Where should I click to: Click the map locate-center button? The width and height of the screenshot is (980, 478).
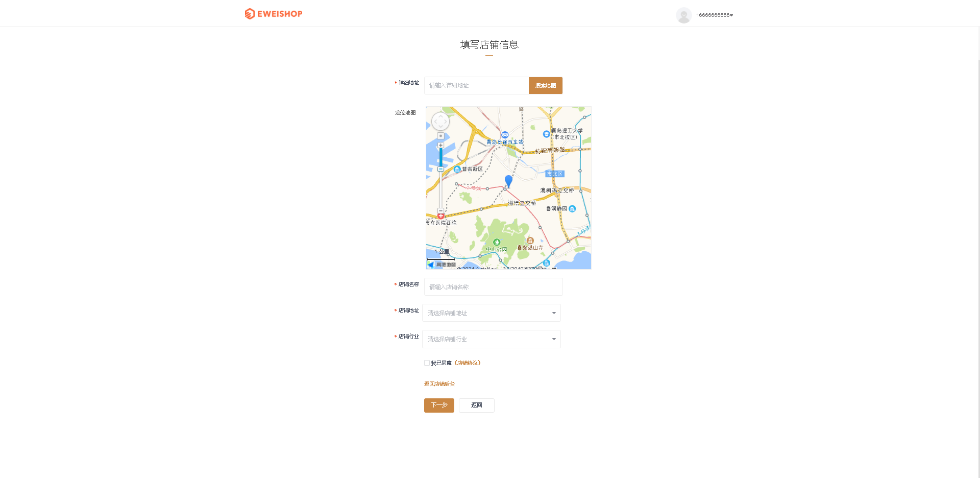click(x=440, y=136)
